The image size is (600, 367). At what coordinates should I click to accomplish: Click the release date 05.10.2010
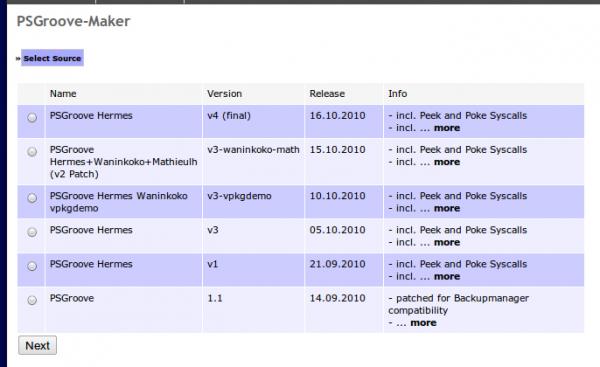tap(337, 230)
